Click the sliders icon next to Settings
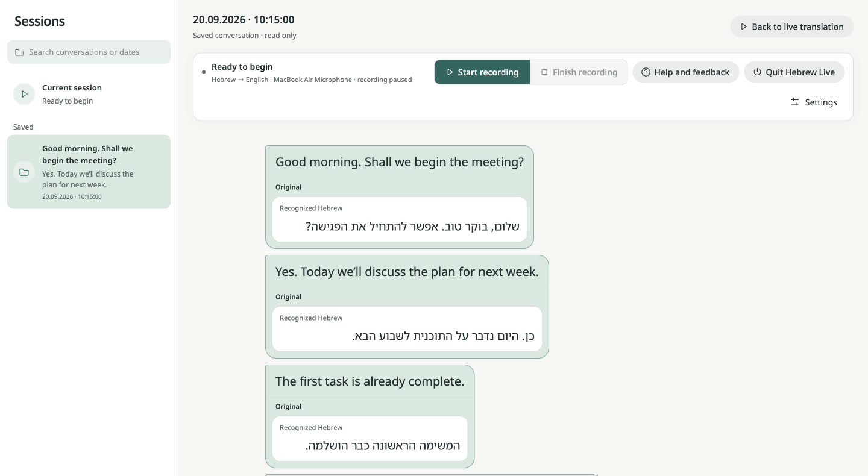 pos(795,102)
